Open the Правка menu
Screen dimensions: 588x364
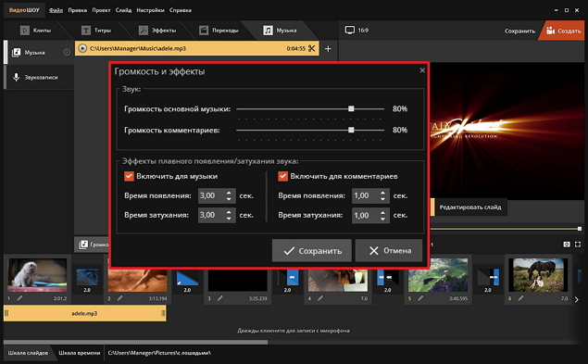78,10
